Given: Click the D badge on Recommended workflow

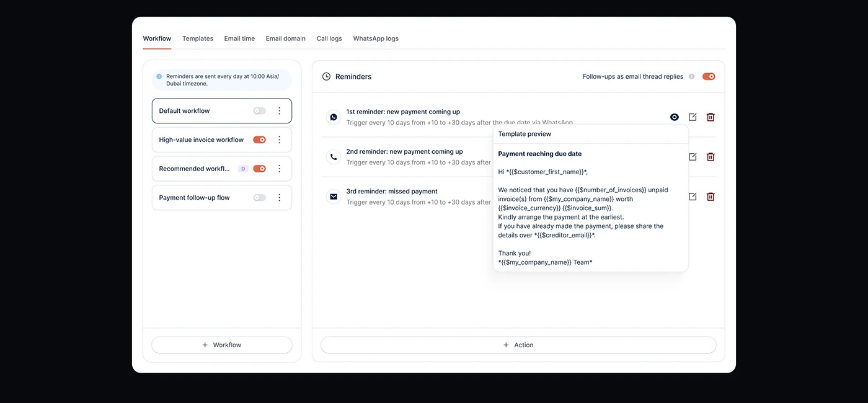Looking at the screenshot, I should point(243,169).
